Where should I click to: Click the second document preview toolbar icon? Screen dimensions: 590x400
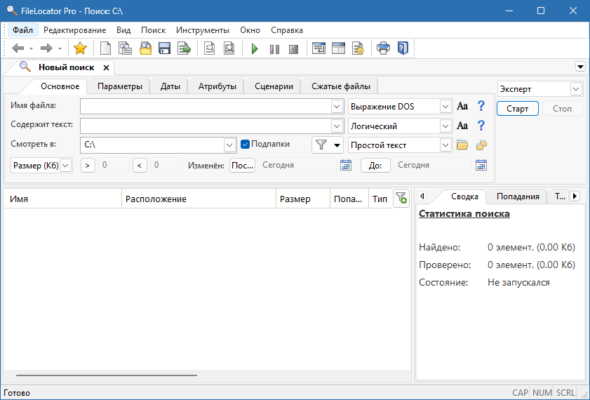[229, 48]
